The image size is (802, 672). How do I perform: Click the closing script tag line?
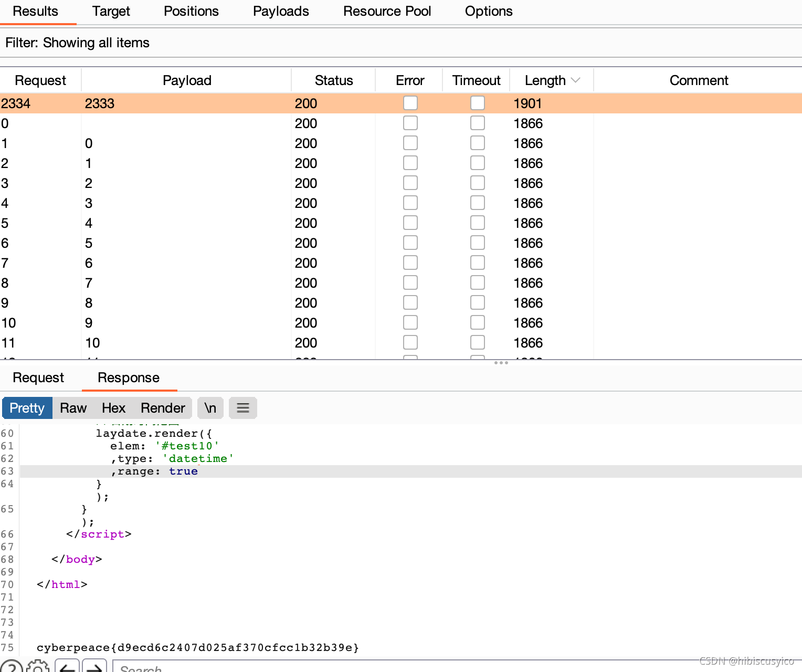tap(99, 534)
